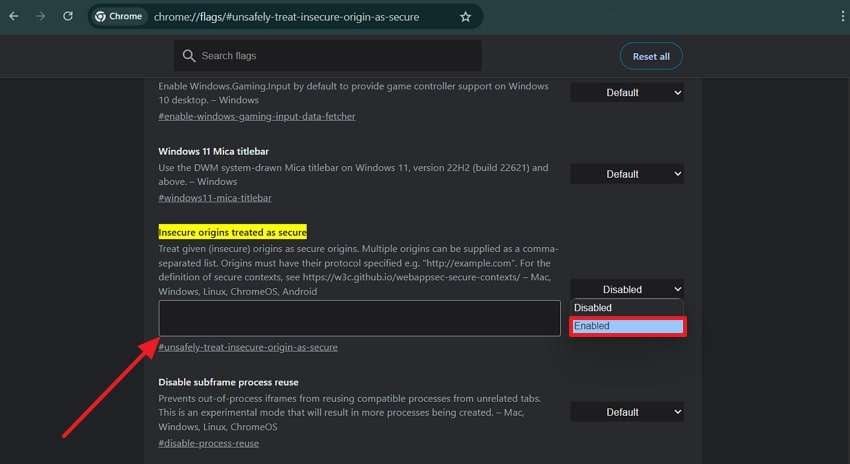
Task: Open the Windows.Gaming.Input Default dropdown
Action: [x=627, y=93]
